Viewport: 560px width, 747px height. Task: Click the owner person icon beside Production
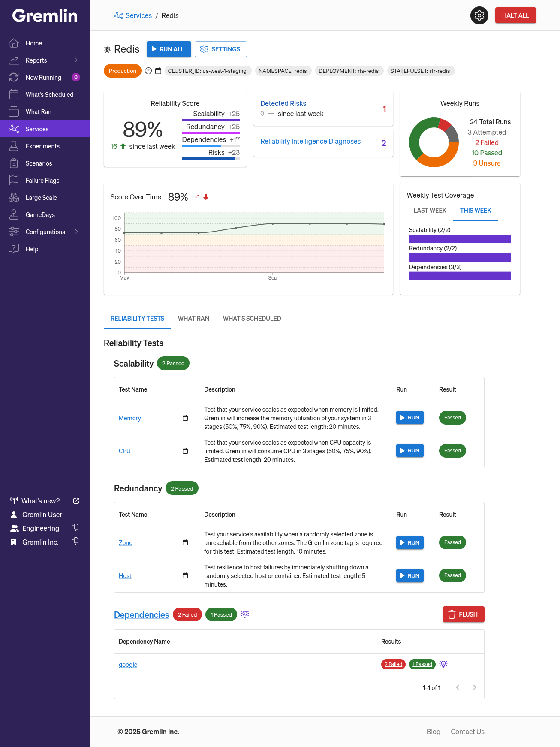tap(148, 71)
